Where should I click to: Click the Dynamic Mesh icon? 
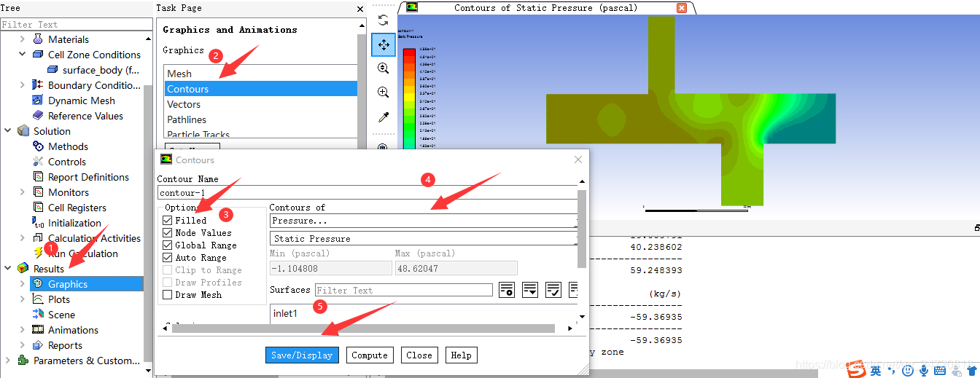point(38,101)
